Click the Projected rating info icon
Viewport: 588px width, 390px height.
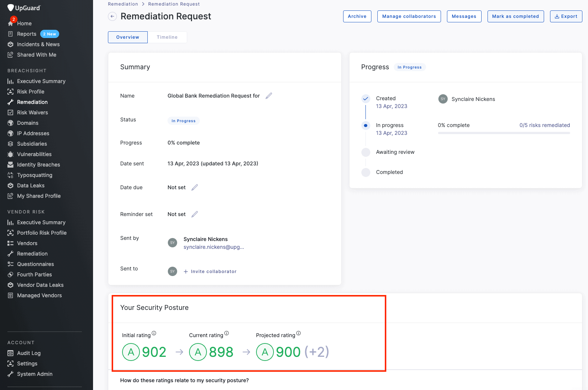[x=298, y=333]
